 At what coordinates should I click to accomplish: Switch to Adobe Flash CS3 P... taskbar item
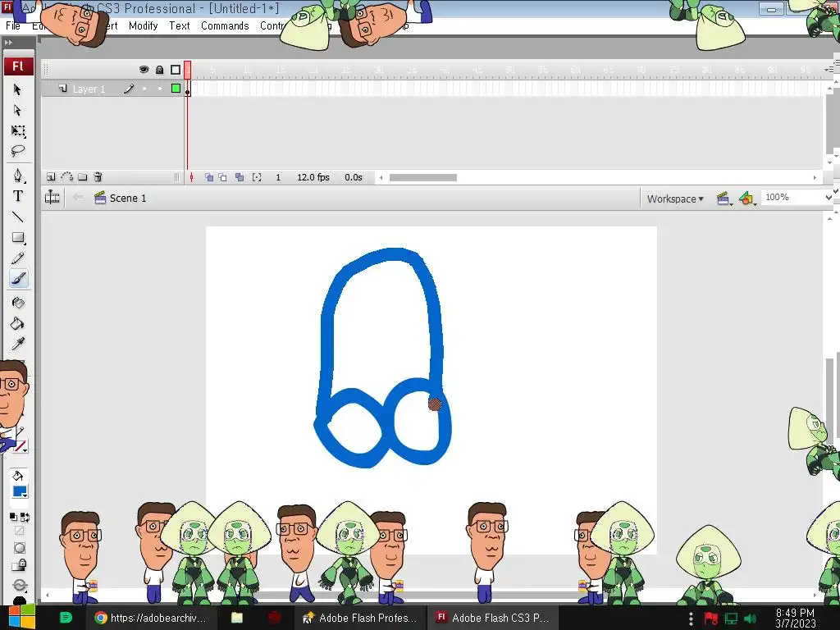tap(492, 618)
